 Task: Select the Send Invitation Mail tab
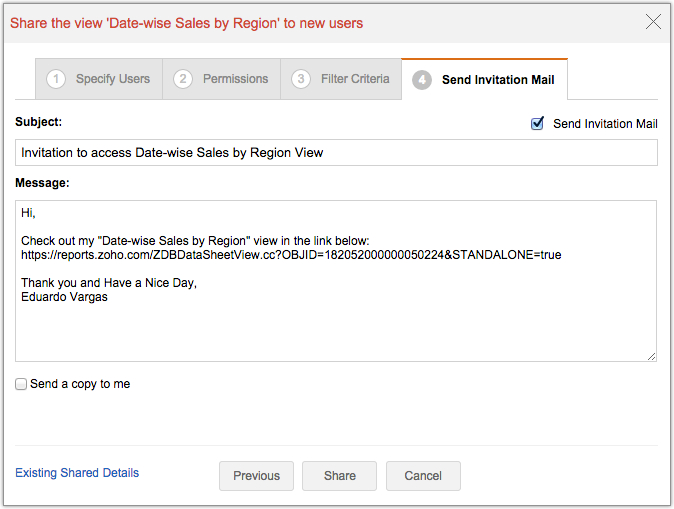485,80
